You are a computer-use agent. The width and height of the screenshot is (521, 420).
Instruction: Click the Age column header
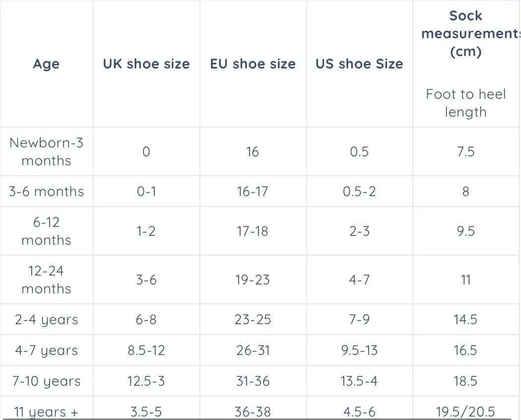[x=46, y=64]
